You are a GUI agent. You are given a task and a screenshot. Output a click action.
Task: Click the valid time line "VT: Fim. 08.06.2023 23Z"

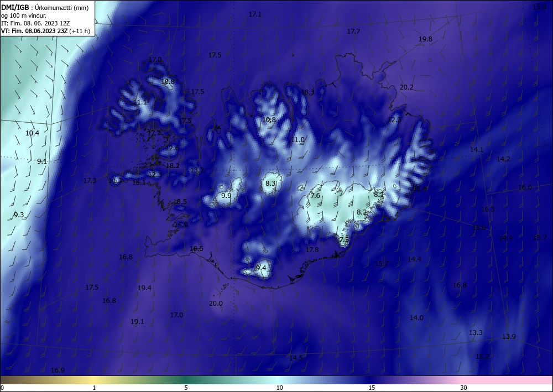34,31
